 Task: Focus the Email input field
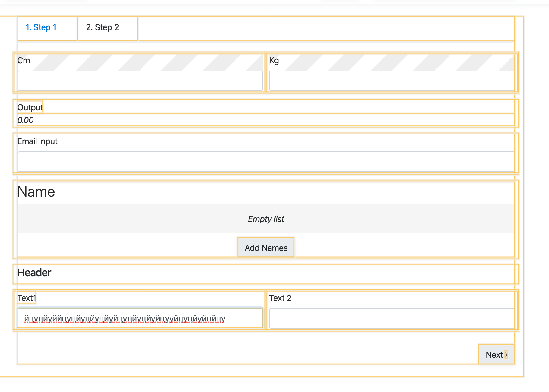tap(265, 161)
